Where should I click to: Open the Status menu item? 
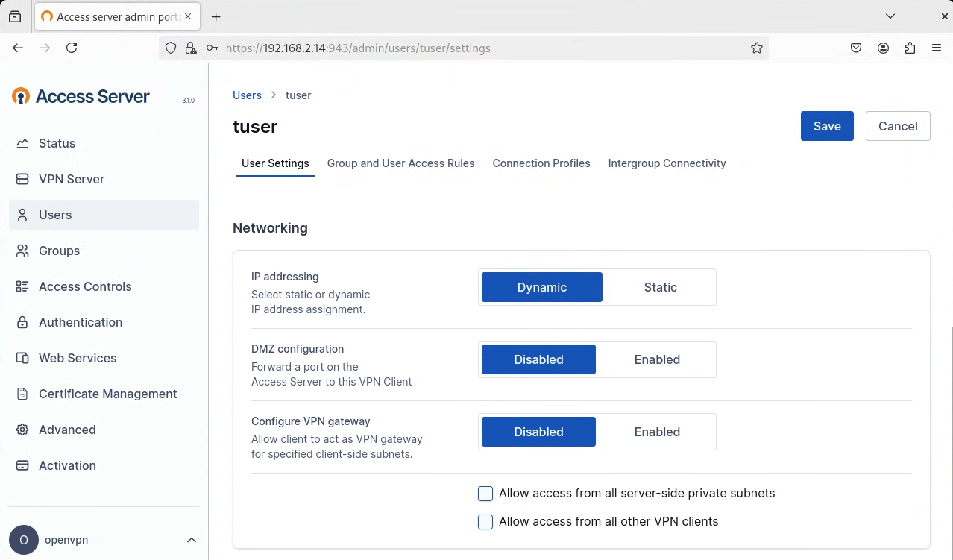[x=104, y=143]
